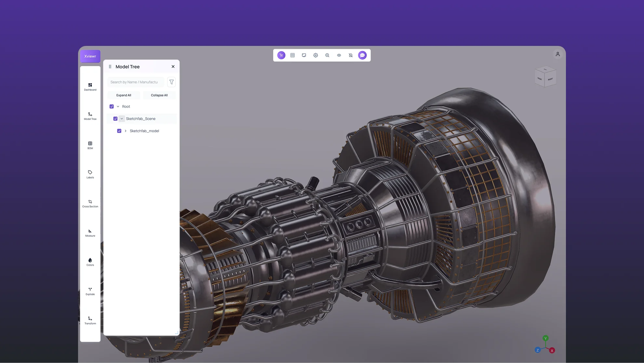Viewport: 644px width, 363px height.
Task: Toggle the grid icon in top toolbar
Action: (292, 55)
